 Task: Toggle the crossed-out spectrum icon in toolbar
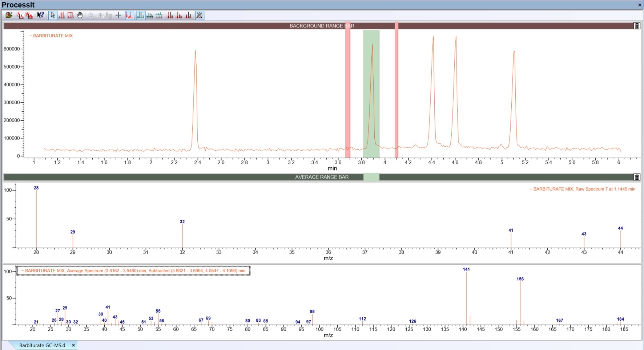coord(200,15)
